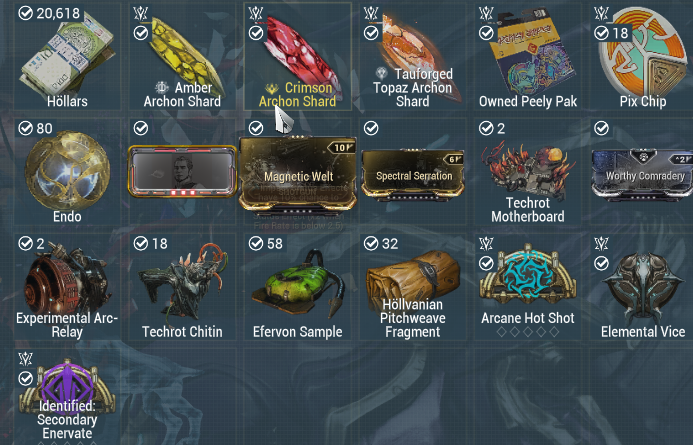This screenshot has height=445, width=693.
Task: Click the Experimental Arc-Relay item
Action: coord(67,287)
